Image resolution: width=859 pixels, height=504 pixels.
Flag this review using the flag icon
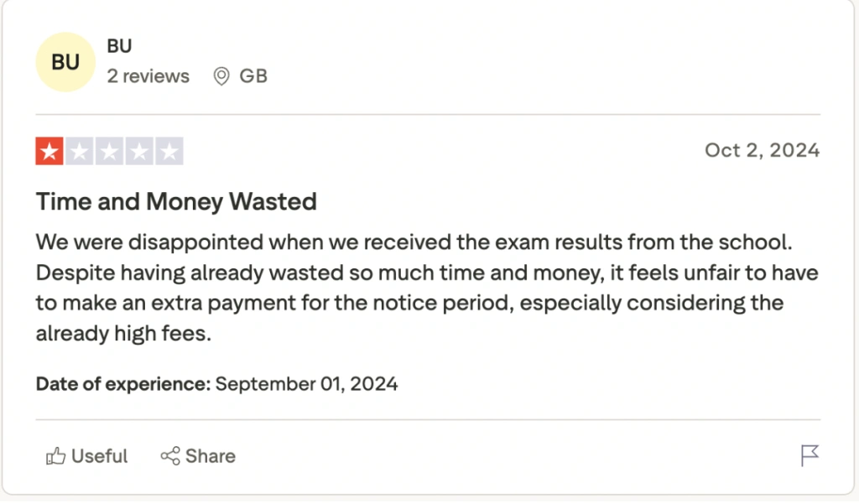click(809, 456)
